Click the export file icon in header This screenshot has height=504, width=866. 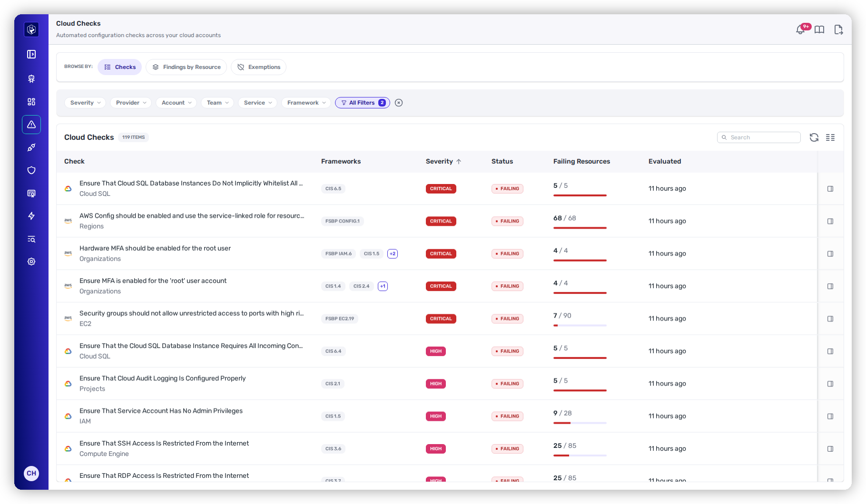click(838, 30)
